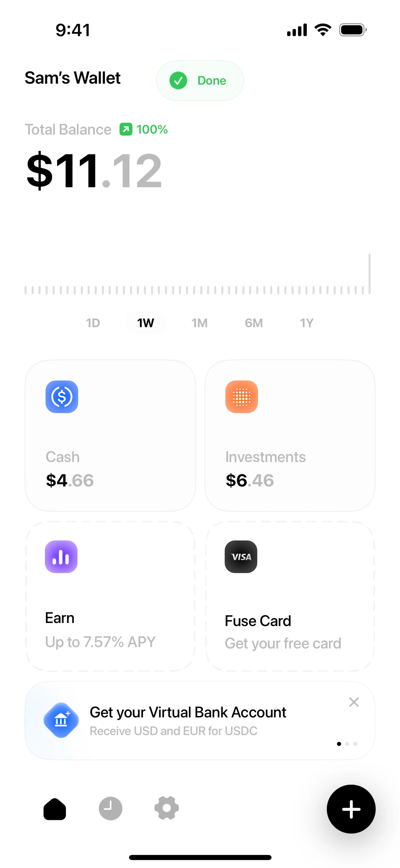
Task: Tap the second banner page dot
Action: tap(347, 744)
